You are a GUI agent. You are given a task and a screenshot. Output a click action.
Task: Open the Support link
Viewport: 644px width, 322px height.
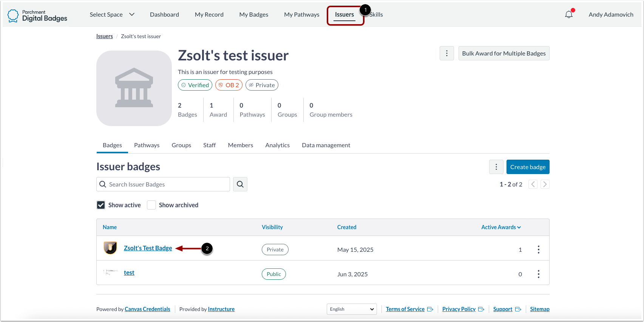pos(503,309)
